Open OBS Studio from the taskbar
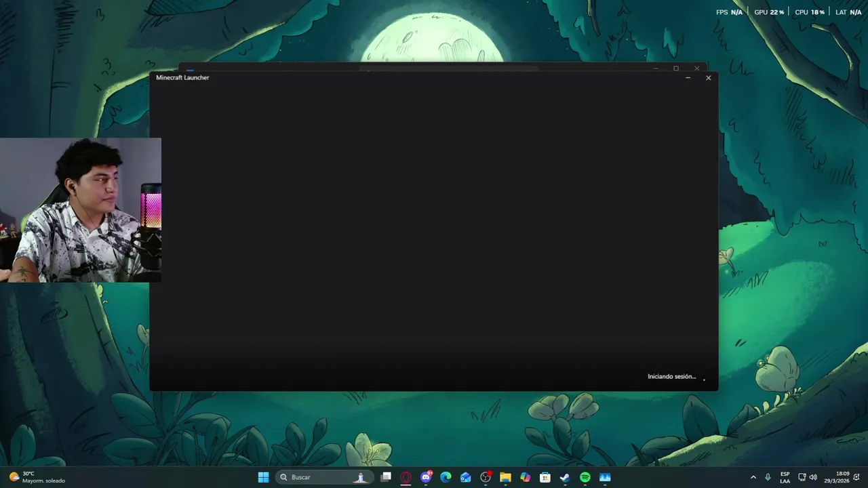 click(x=486, y=477)
